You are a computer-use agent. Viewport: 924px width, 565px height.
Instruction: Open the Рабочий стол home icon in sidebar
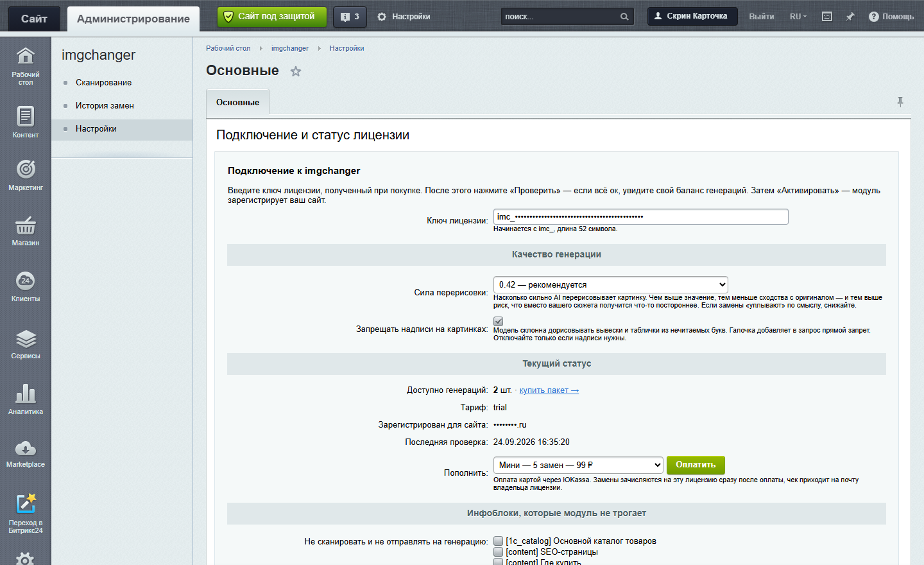coord(26,56)
